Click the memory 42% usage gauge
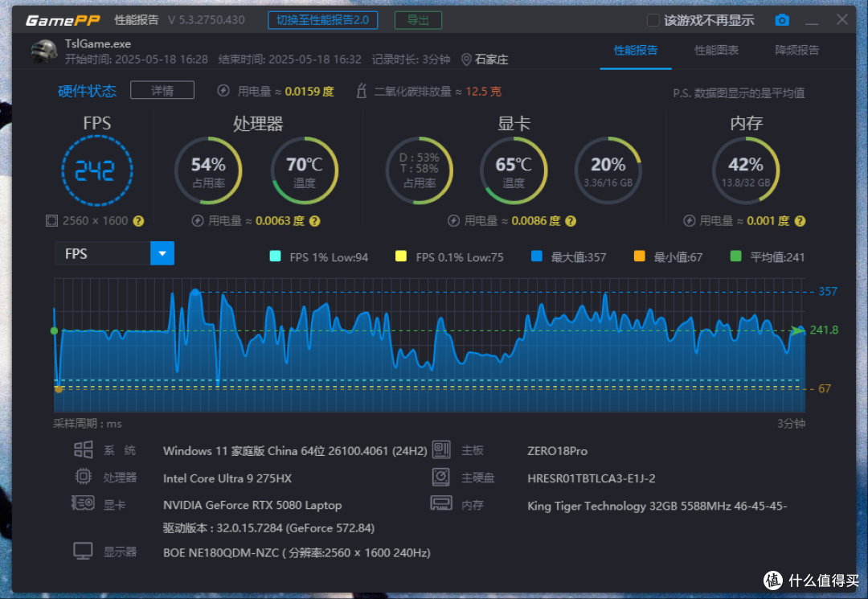Screen dimensions: 868x599 click(x=746, y=170)
